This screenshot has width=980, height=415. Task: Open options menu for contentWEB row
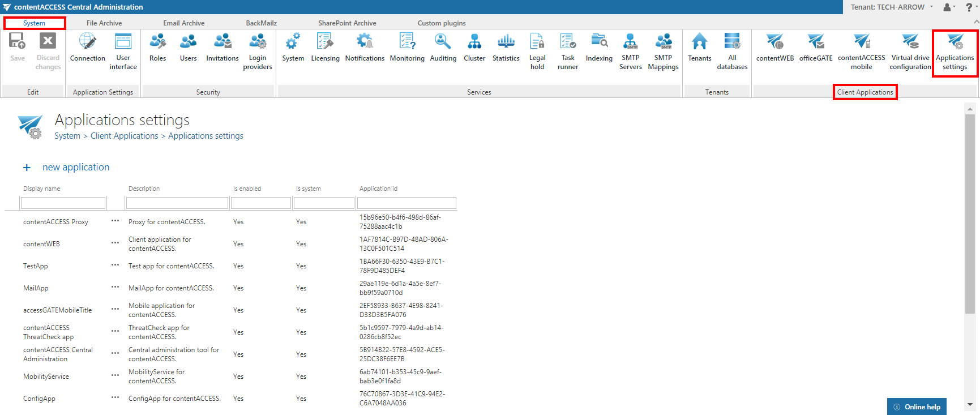(x=115, y=243)
